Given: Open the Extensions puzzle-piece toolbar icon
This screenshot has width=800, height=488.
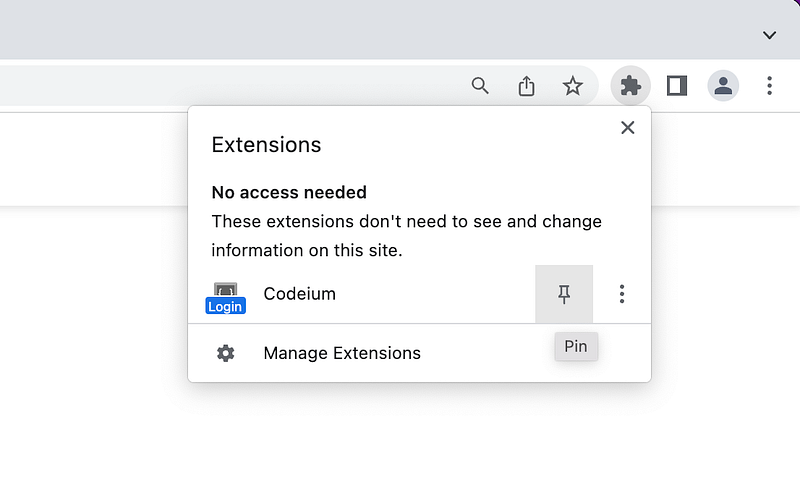Looking at the screenshot, I should (x=631, y=86).
